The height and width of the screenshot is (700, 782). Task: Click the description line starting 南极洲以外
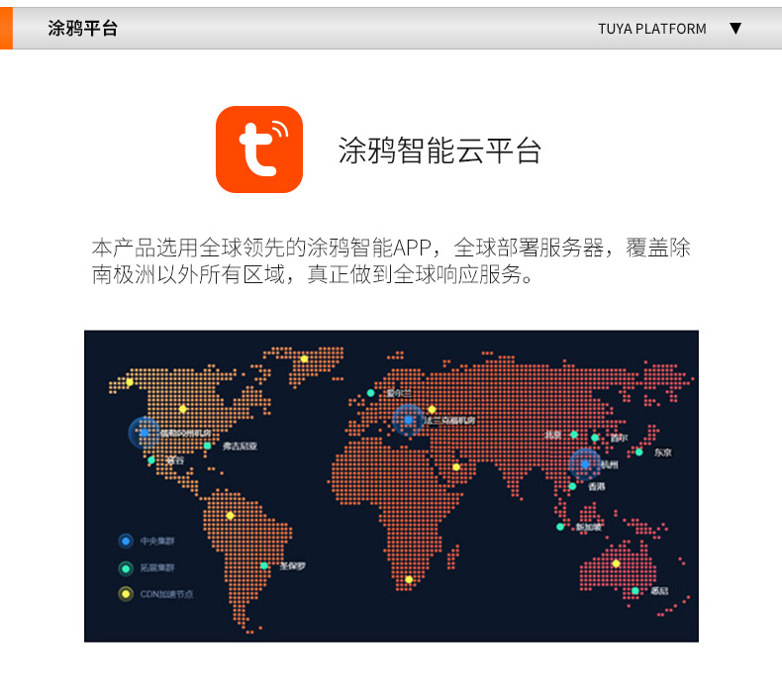pyautogui.click(x=312, y=274)
